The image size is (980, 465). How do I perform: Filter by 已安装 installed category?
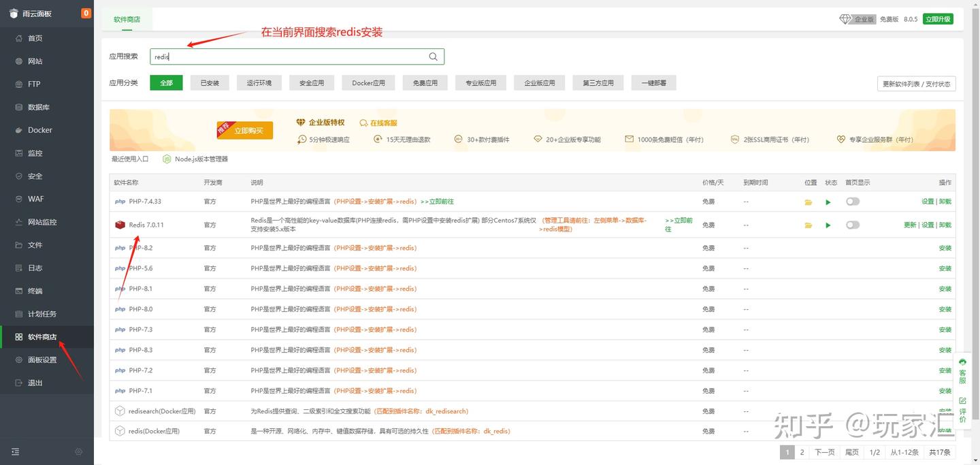(x=210, y=83)
